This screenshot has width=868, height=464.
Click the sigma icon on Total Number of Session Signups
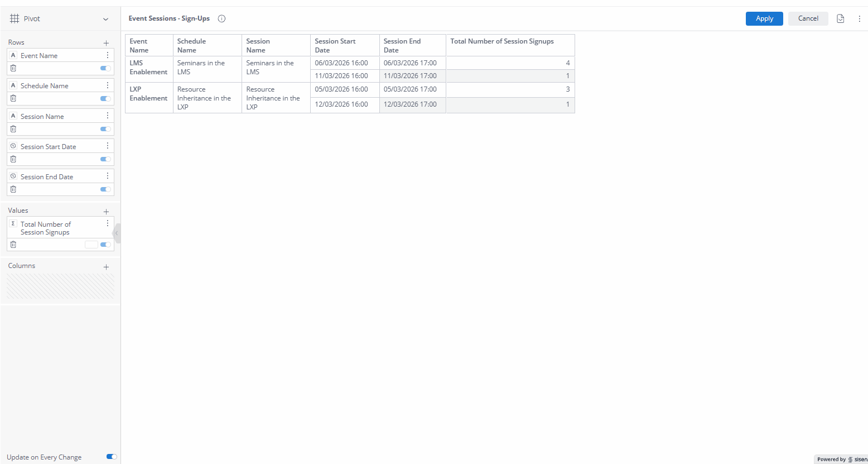pos(13,223)
